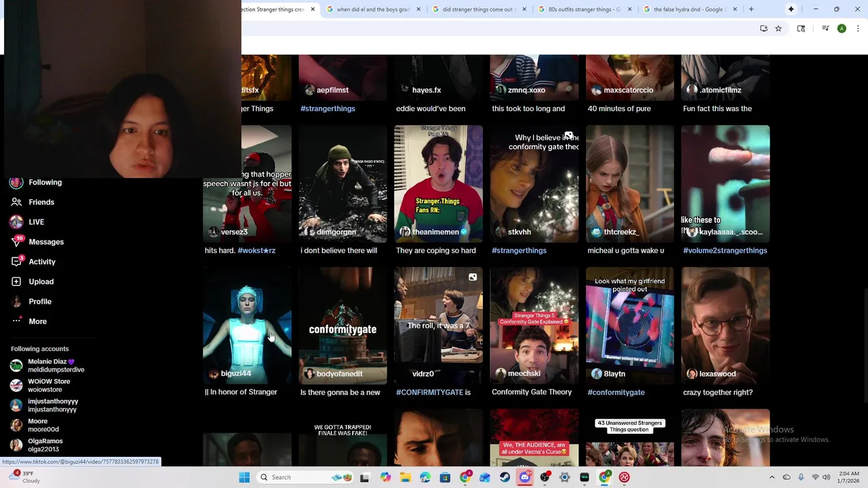Open the volume control in system tray
The height and width of the screenshot is (488, 868).
click(x=827, y=477)
